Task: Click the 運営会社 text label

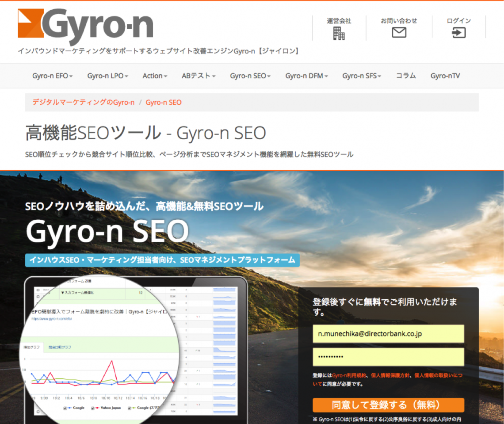Action: point(339,21)
